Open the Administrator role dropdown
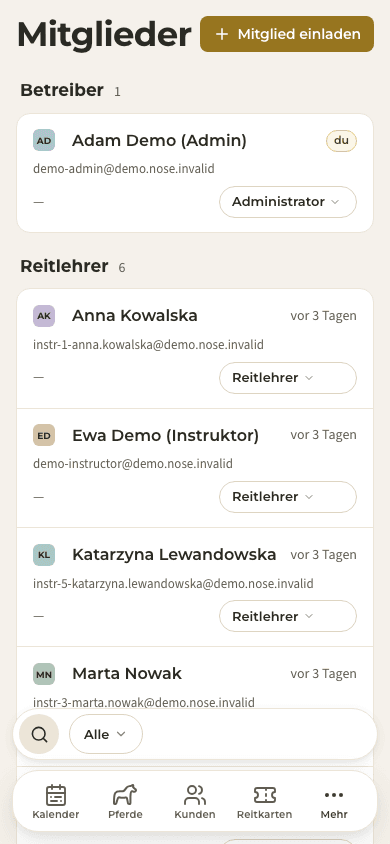This screenshot has height=844, width=390. coord(288,202)
